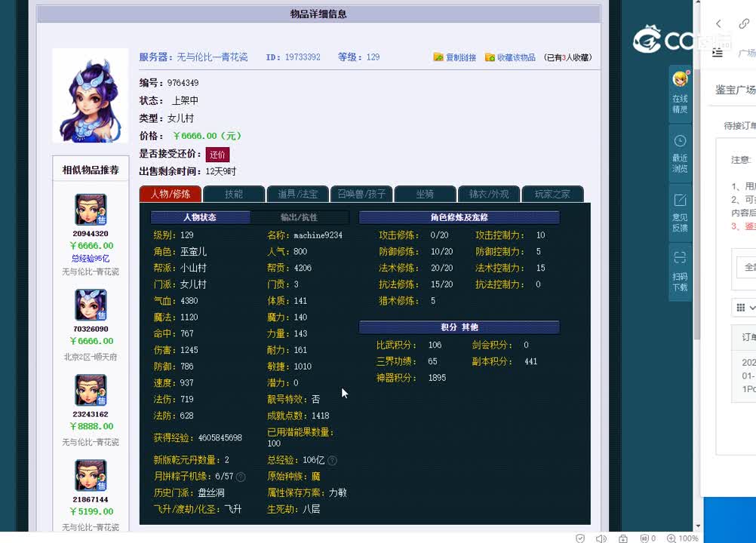Open 最近浏览 recent browsing history

(680, 153)
